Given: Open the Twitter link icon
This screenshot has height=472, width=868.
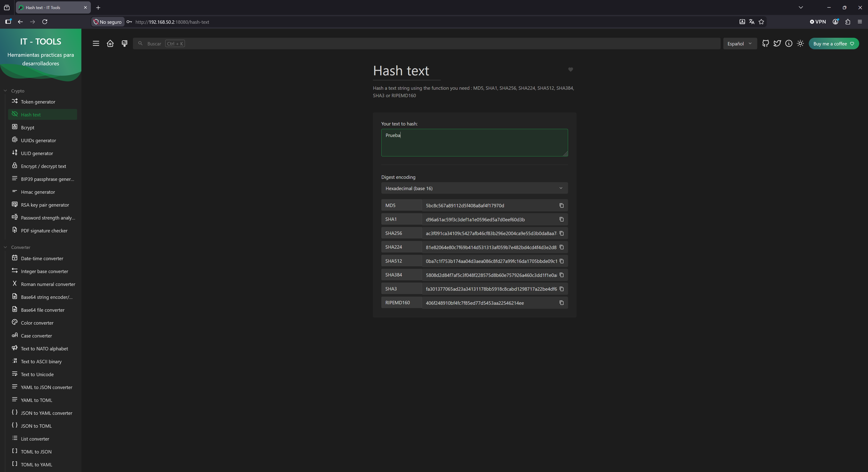Looking at the screenshot, I should tap(777, 43).
